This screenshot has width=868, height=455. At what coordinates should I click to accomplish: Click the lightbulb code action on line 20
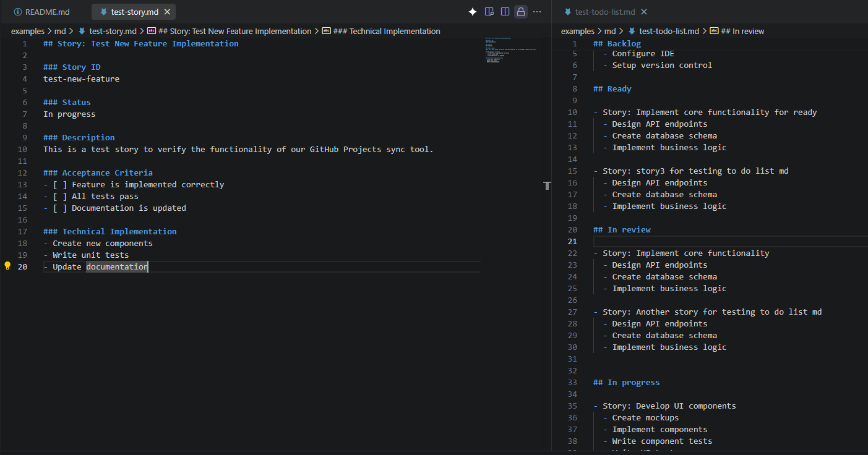point(7,266)
